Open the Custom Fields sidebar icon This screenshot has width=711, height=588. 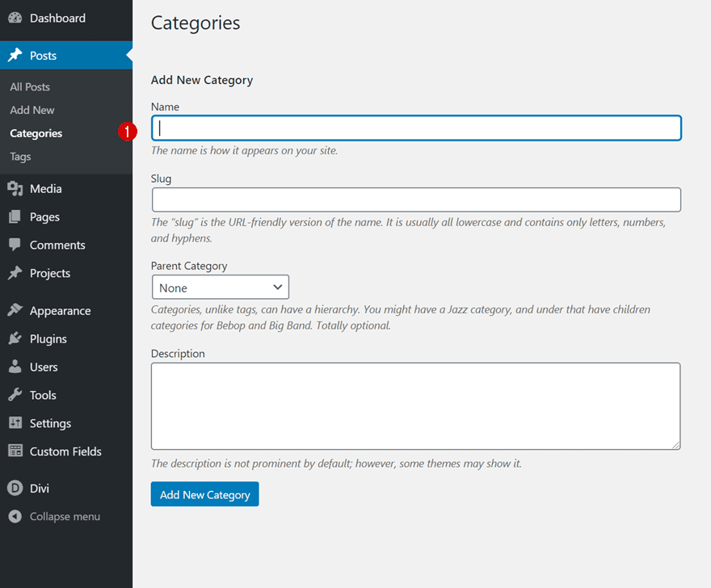tap(15, 451)
